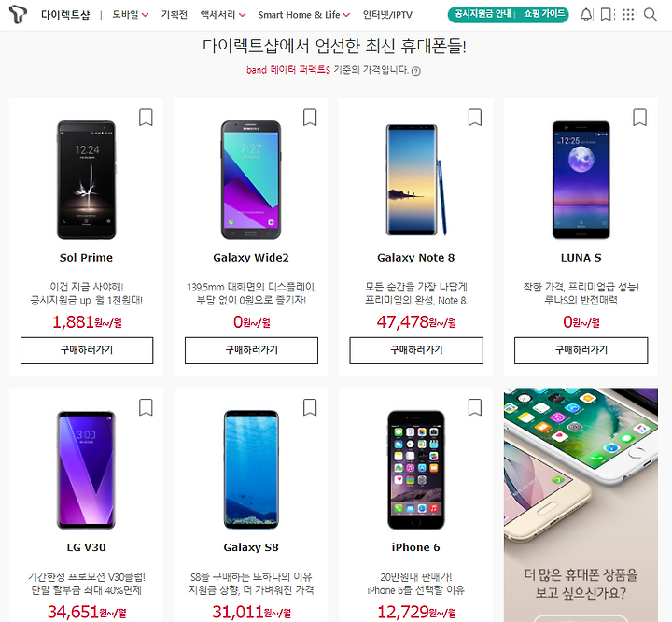Screen dimensions: 672x622
Task: Open the search magnifier icon
Action: coord(651,15)
